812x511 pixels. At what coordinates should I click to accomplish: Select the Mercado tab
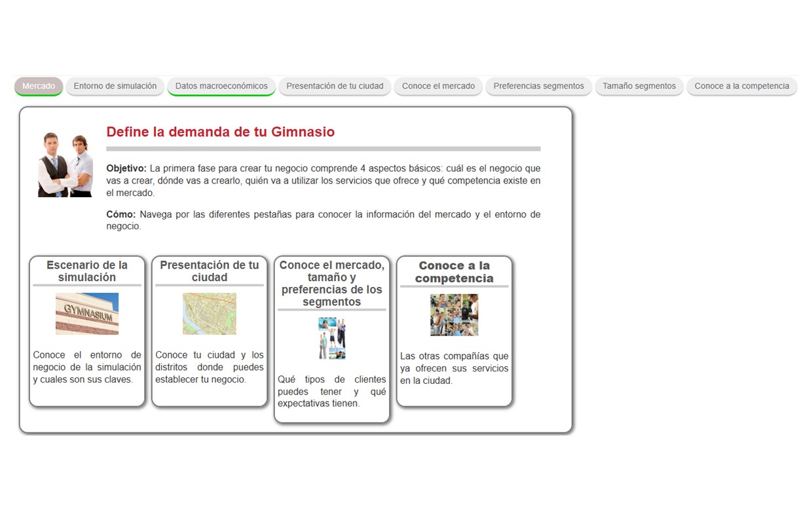coord(39,86)
